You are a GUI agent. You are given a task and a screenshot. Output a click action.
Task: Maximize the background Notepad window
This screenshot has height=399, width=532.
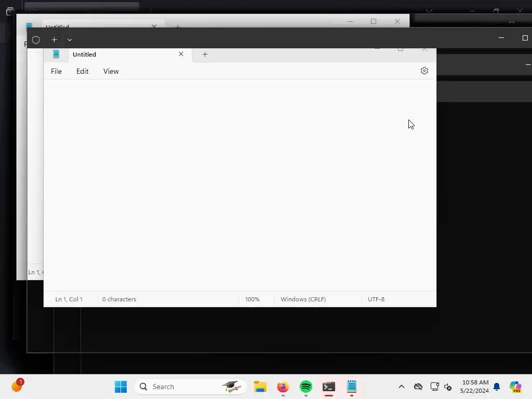pos(374,21)
